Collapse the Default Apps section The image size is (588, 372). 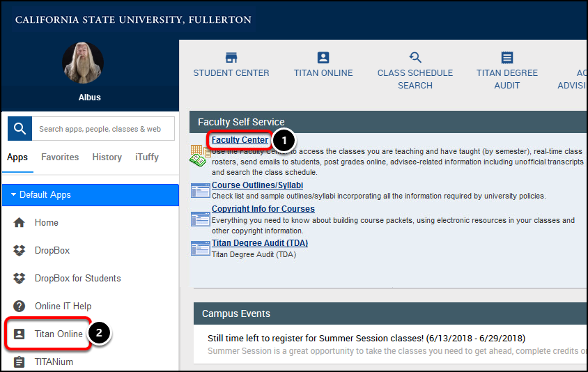[x=91, y=194]
